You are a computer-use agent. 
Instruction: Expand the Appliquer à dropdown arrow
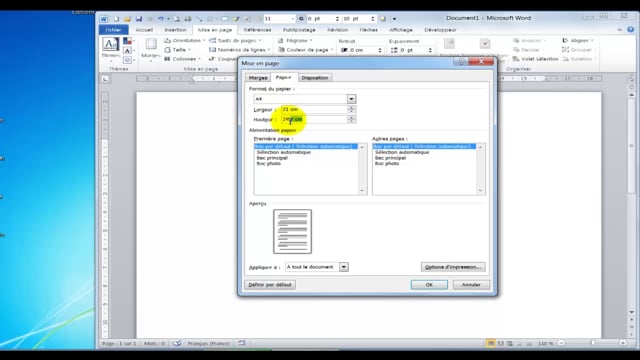click(x=344, y=267)
